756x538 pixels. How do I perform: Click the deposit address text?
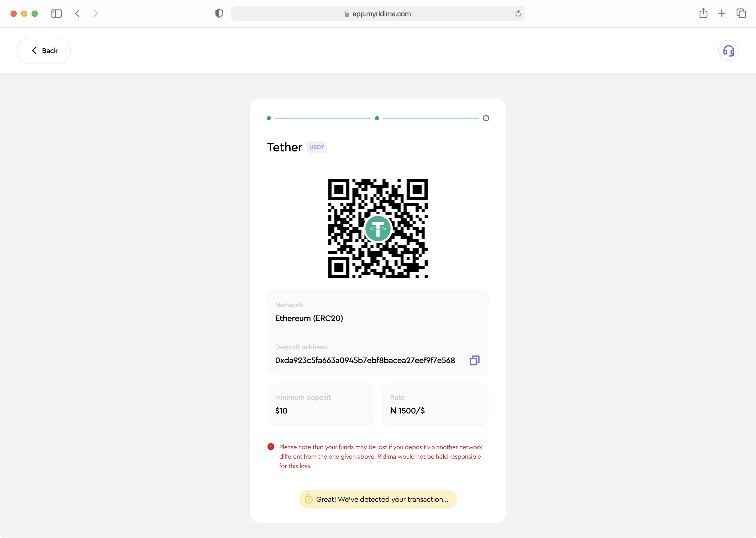[x=365, y=360]
